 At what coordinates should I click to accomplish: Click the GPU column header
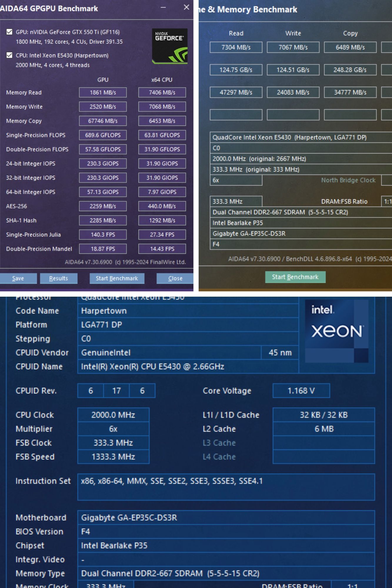[103, 80]
